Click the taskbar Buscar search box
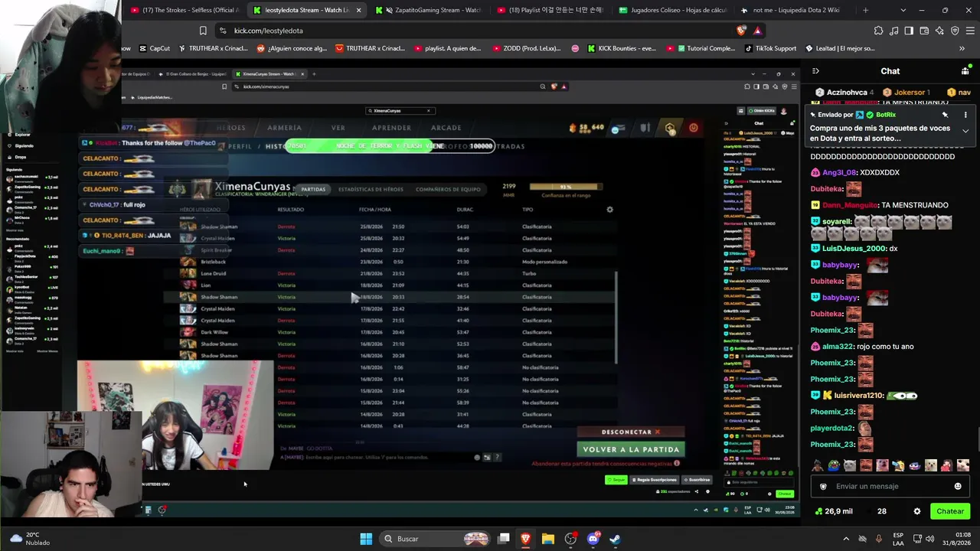This screenshot has height=551, width=980. [x=435, y=539]
